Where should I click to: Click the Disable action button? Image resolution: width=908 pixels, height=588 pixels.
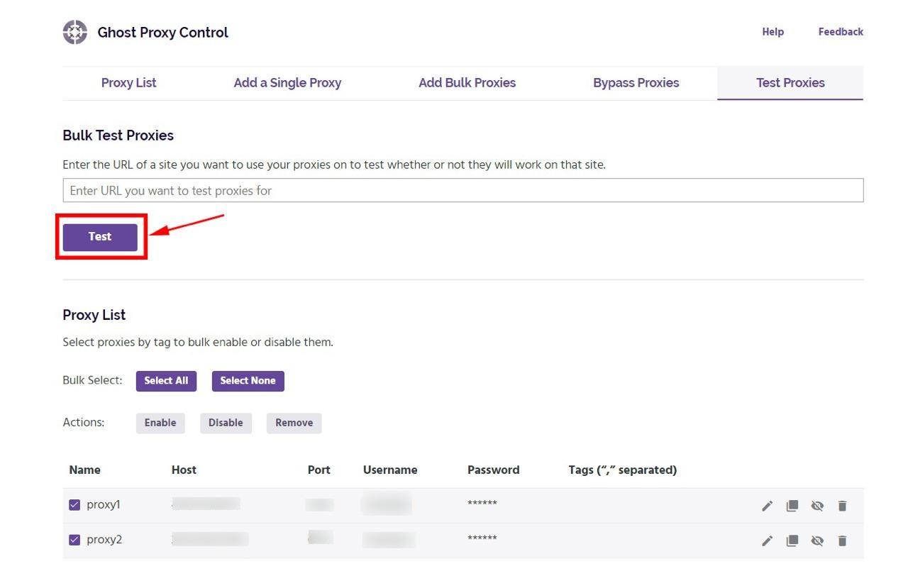[x=226, y=423]
